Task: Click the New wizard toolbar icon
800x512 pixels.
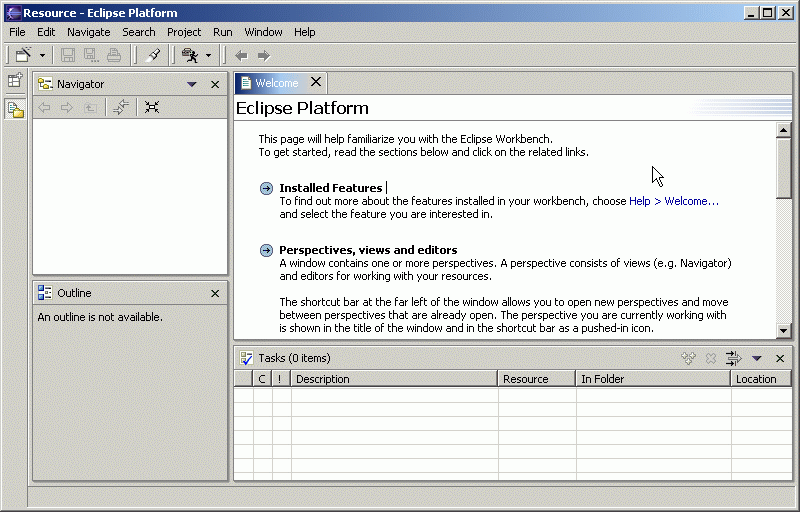Action: [23, 55]
